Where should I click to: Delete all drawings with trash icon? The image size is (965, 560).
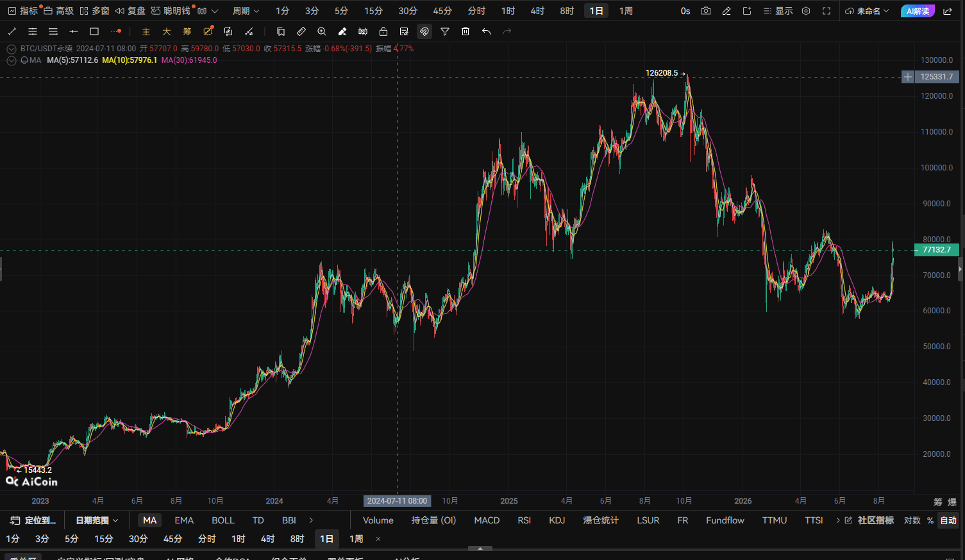(466, 31)
